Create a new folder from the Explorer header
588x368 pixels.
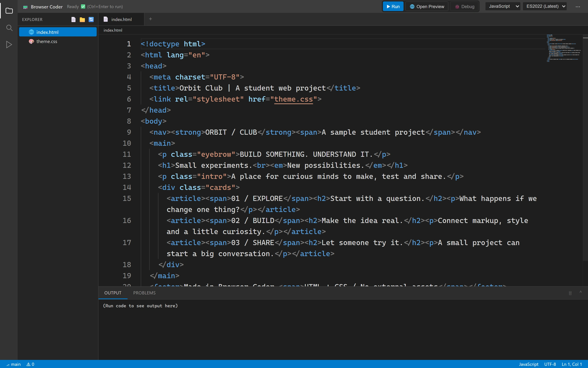tap(82, 20)
